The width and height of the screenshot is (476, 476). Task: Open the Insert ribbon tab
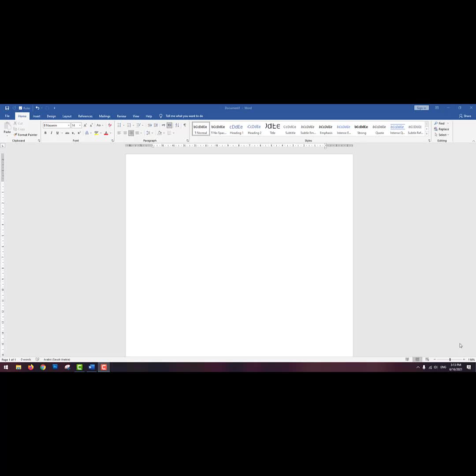click(37, 116)
